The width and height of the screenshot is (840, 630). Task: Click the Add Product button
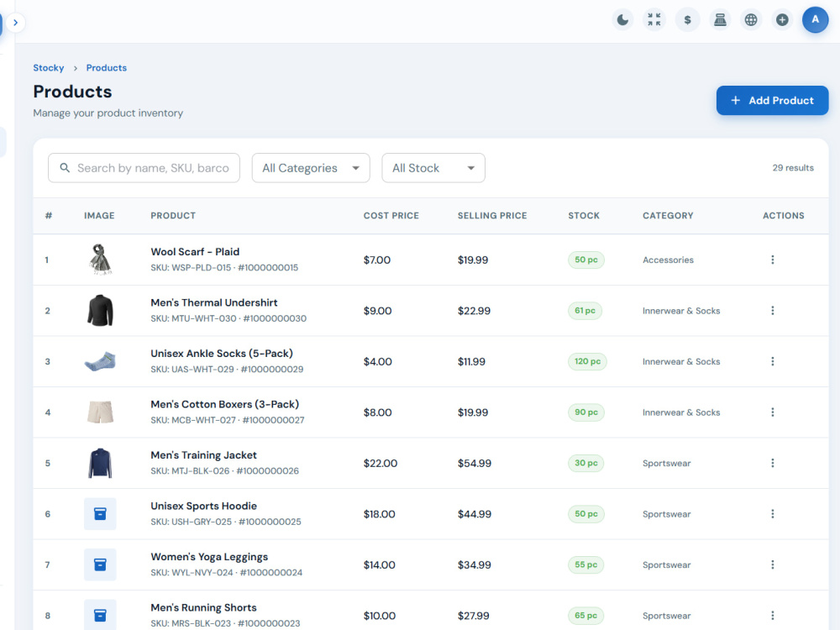(x=772, y=100)
